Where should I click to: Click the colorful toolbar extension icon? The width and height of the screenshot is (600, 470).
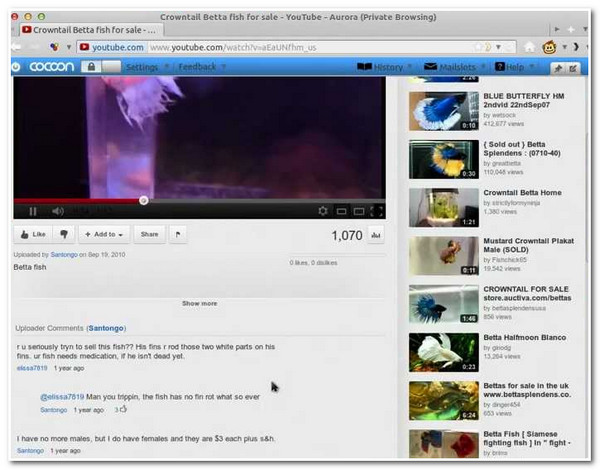tap(55, 47)
